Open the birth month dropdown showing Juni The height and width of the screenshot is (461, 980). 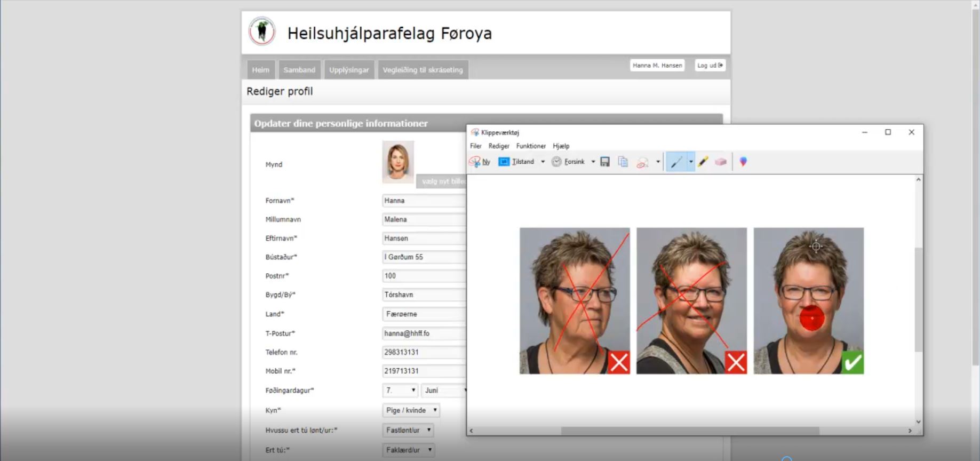point(444,391)
